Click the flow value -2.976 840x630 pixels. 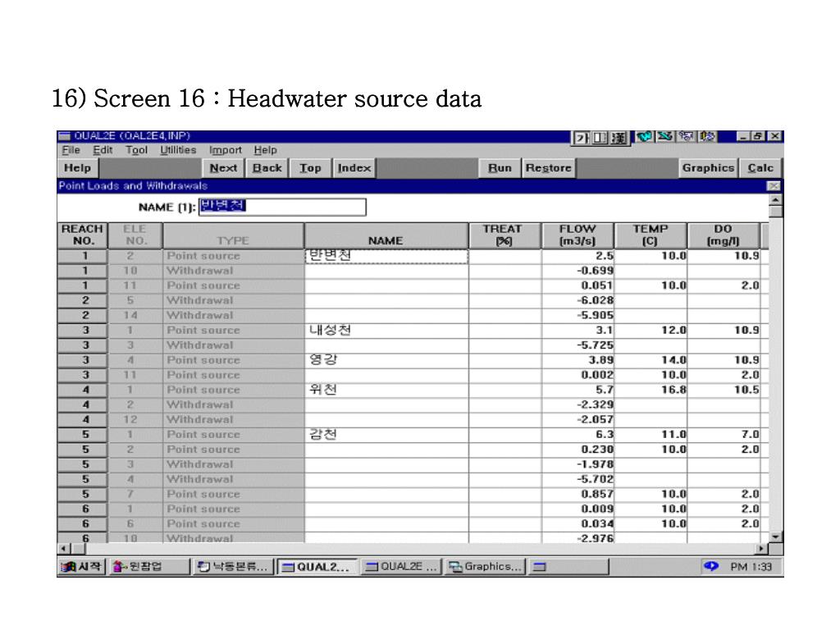tap(595, 538)
